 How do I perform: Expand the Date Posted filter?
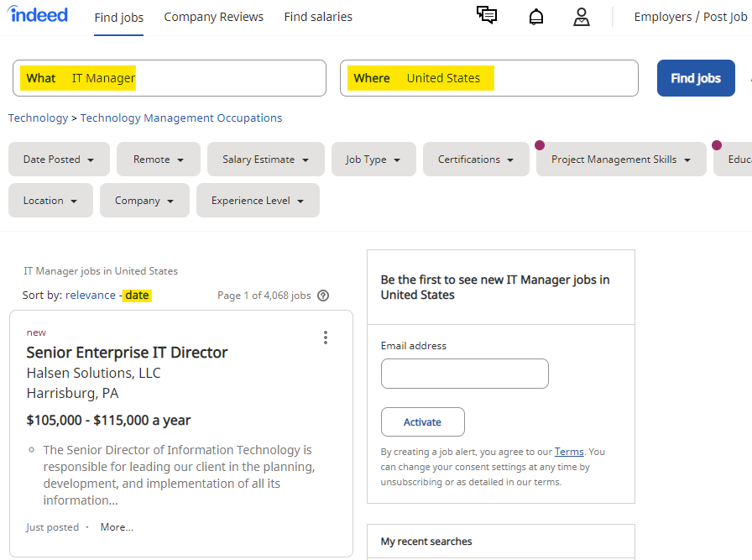click(58, 160)
